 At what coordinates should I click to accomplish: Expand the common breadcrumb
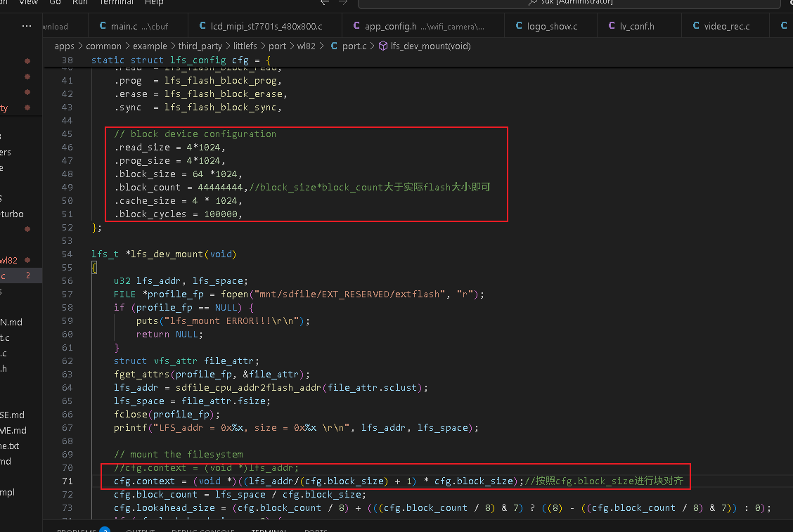tap(103, 46)
